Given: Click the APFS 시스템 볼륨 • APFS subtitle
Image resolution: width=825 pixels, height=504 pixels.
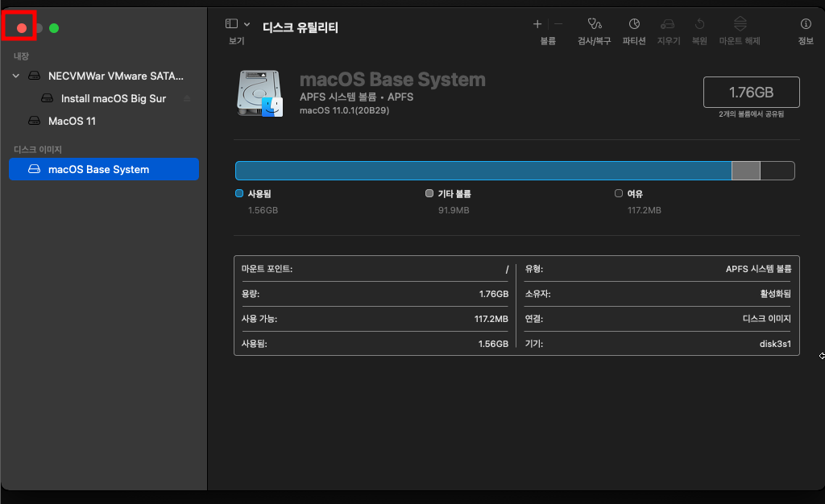Looking at the screenshot, I should [x=356, y=97].
